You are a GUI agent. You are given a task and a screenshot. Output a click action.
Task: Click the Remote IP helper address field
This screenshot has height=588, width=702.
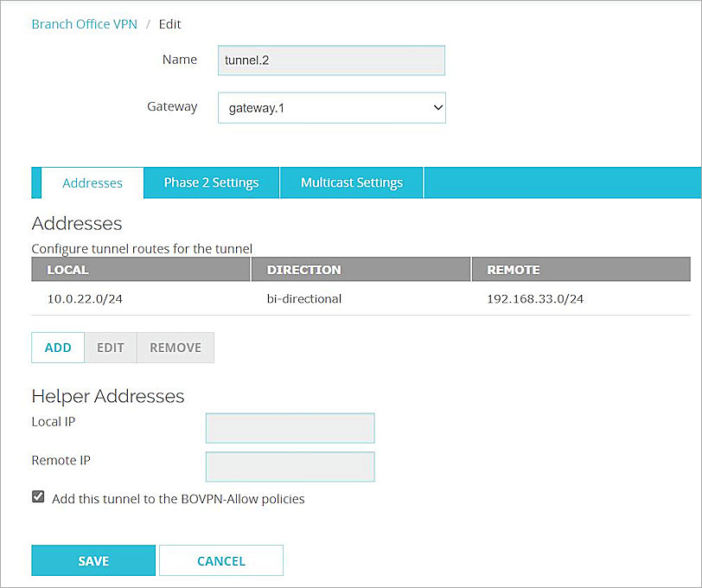[290, 466]
